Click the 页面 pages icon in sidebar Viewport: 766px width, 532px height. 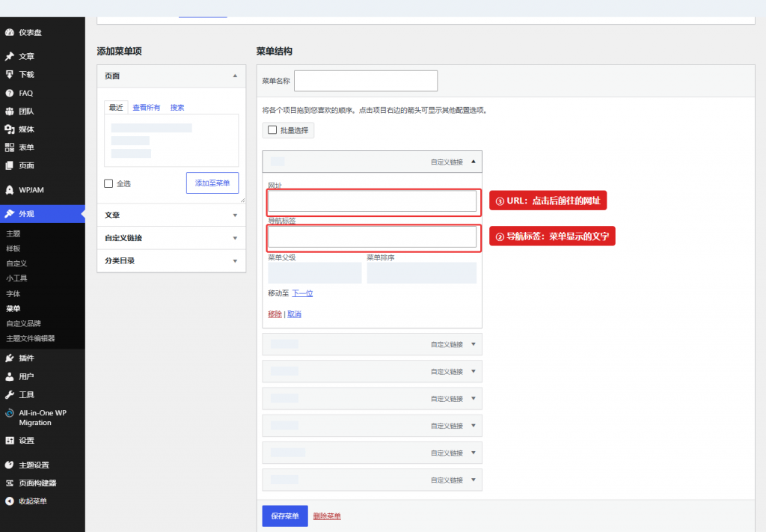tap(9, 165)
